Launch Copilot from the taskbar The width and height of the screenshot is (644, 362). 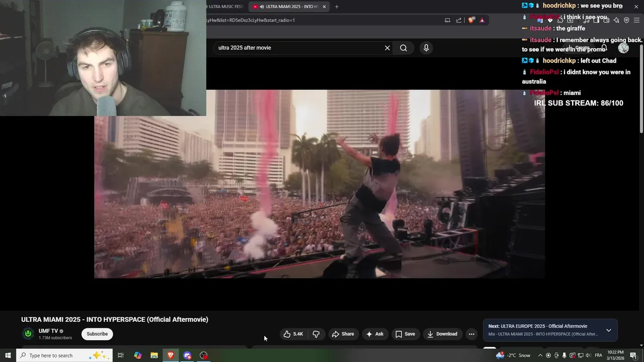pos(138,355)
